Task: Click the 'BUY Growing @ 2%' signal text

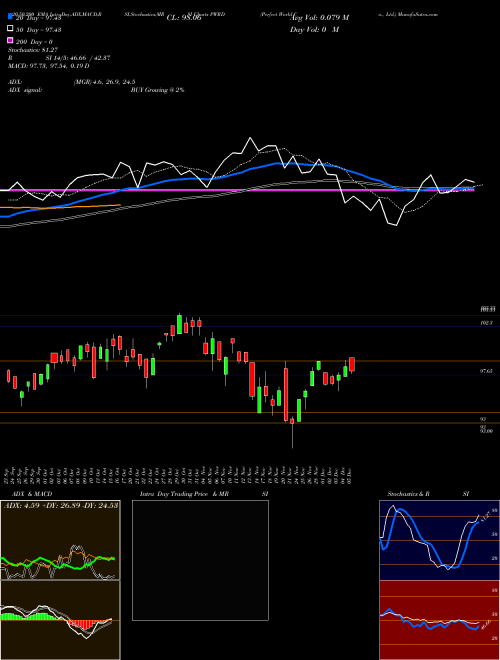Action: point(157,90)
